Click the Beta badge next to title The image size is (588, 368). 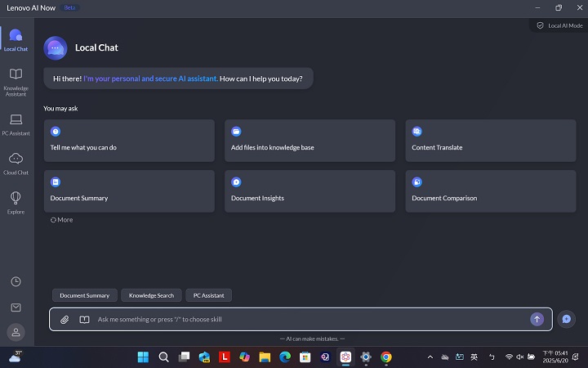(x=69, y=7)
